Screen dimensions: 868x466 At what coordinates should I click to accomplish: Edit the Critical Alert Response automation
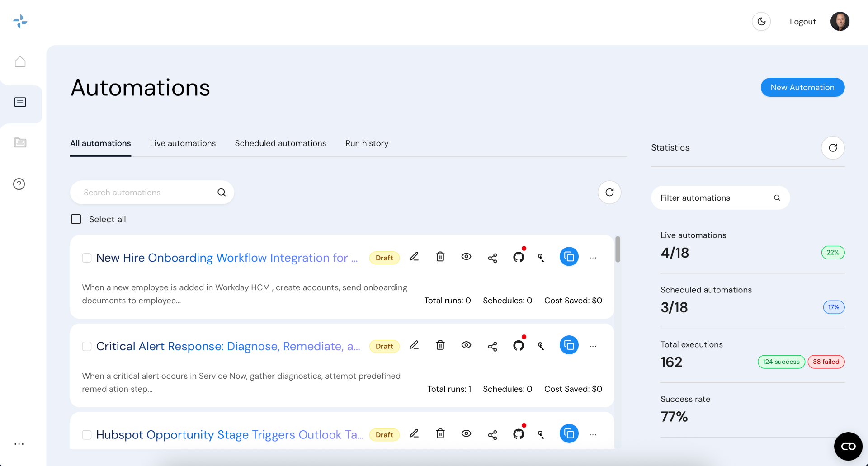coord(414,345)
